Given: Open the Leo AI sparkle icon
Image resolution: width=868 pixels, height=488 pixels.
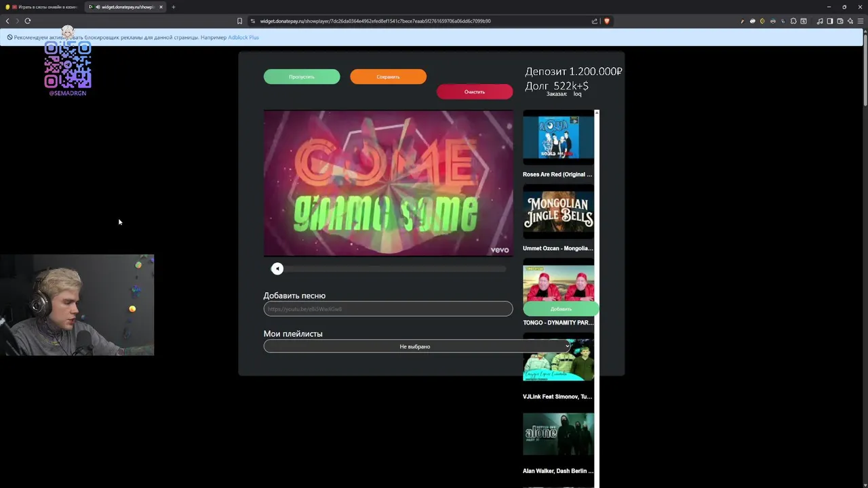Looking at the screenshot, I should click(850, 21).
